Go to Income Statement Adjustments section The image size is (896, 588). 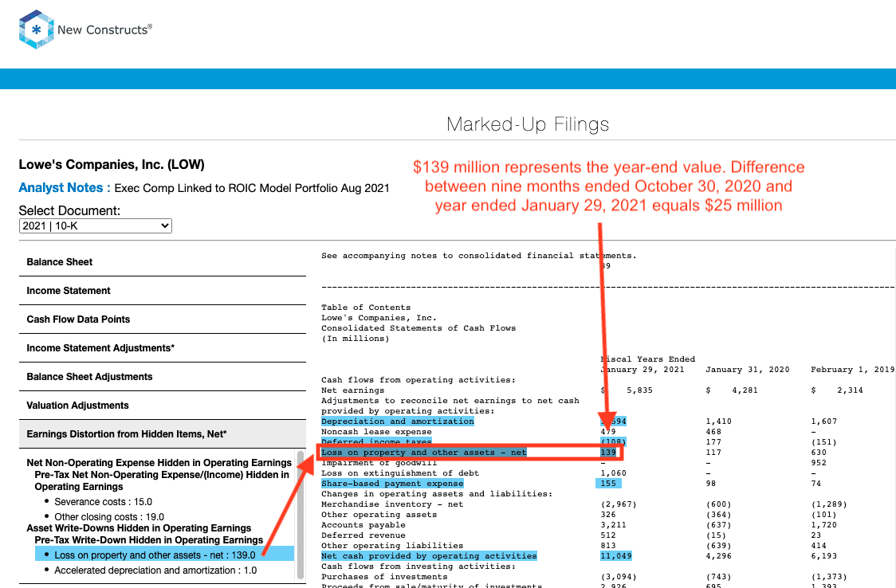click(x=163, y=347)
